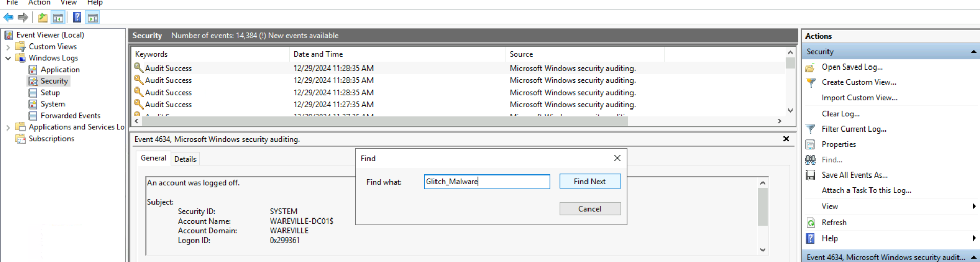Click the Save All Events As disk icon

[x=811, y=175]
